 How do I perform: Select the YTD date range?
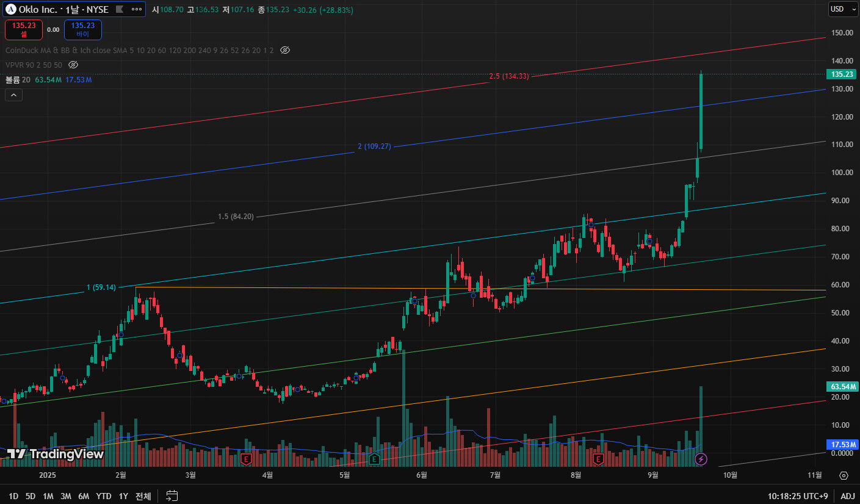(x=104, y=497)
